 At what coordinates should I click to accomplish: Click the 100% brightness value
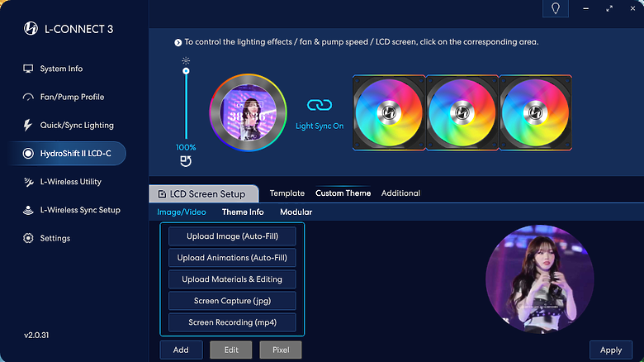click(x=186, y=147)
